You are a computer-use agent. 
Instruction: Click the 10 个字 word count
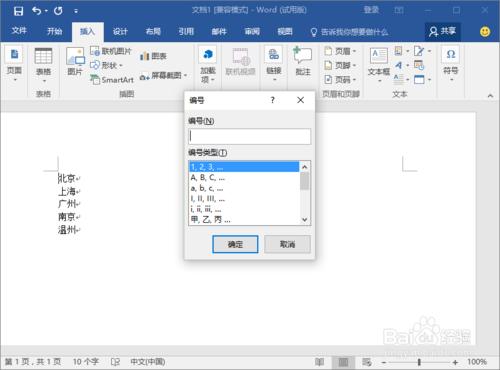click(86, 362)
